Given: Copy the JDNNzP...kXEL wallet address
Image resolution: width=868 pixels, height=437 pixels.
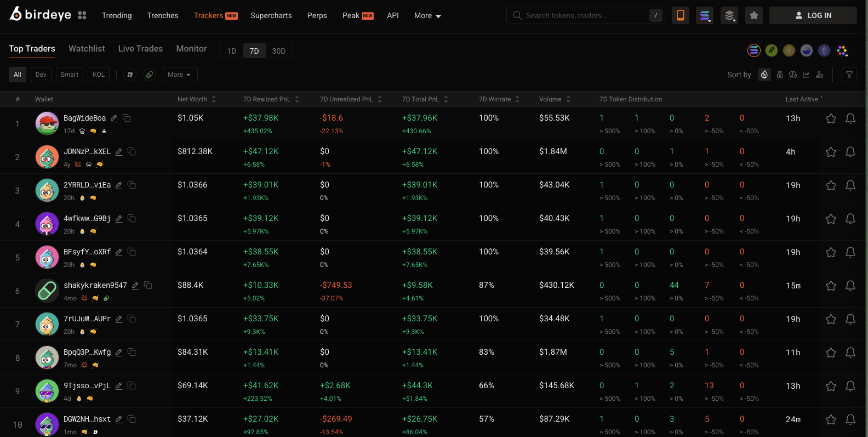Looking at the screenshot, I should 132,151.
